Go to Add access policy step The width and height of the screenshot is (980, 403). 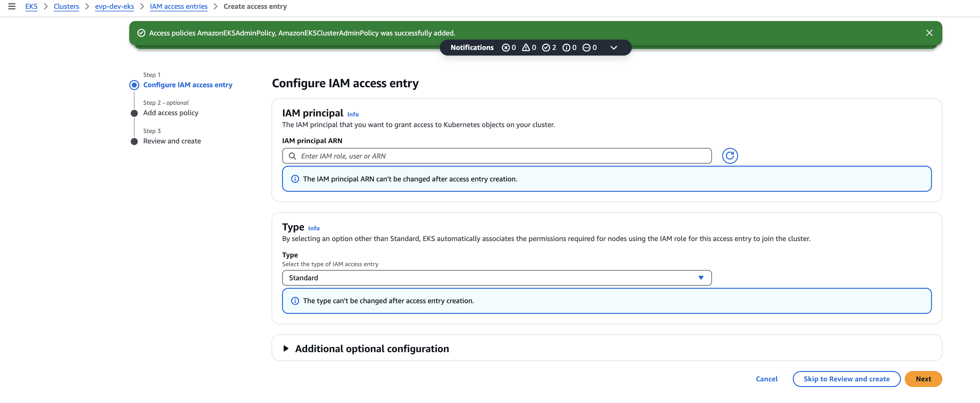point(170,113)
